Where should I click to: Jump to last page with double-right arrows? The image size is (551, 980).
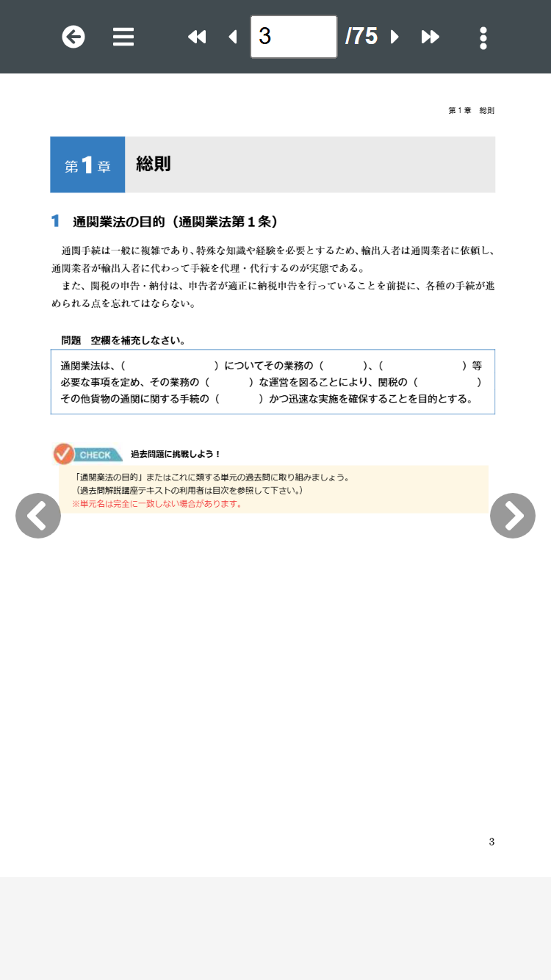(431, 37)
